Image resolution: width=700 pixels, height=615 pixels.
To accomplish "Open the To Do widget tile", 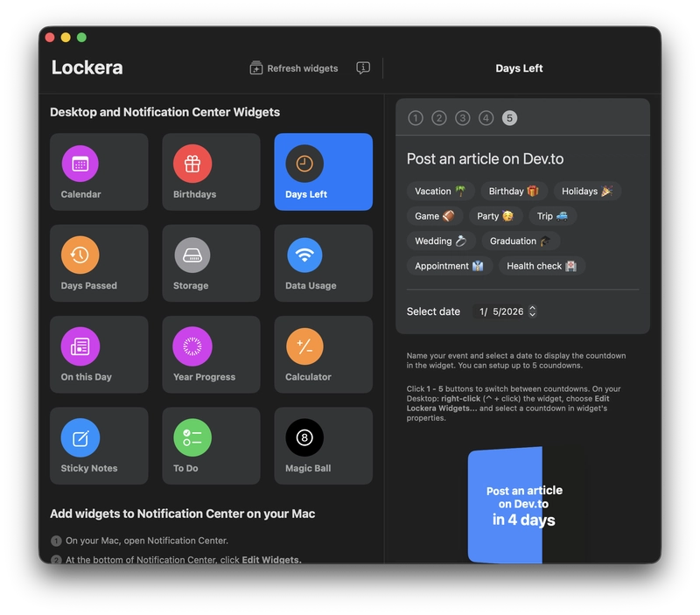I will [211, 446].
